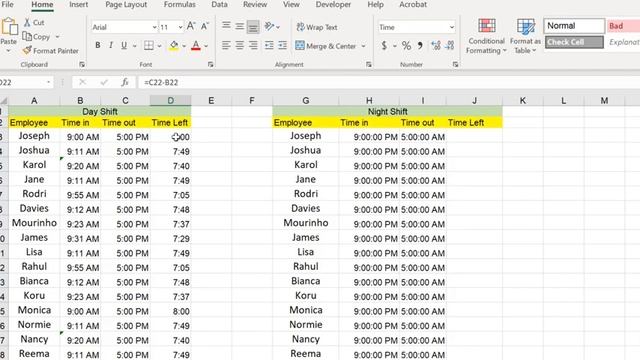The image size is (640, 360).
Task: Cancel formula entry X button
Action: tap(82, 82)
